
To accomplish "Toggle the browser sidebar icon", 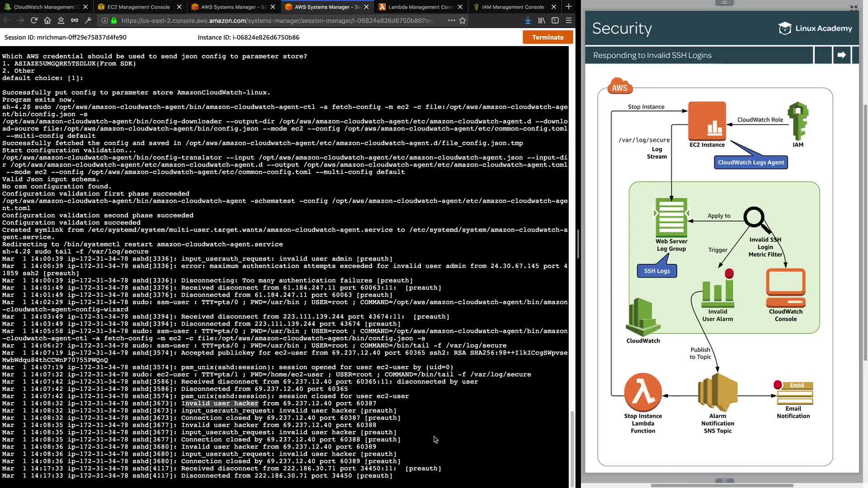I will pyautogui.click(x=555, y=20).
